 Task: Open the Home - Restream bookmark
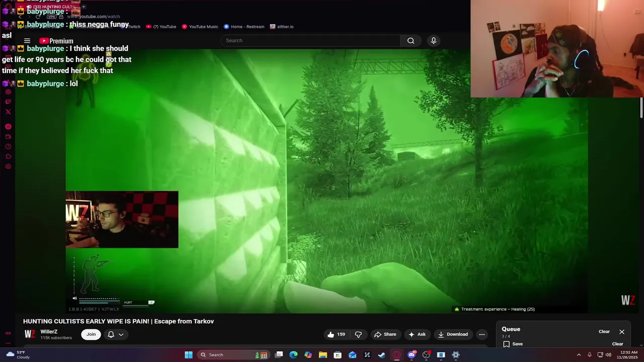coord(244,27)
